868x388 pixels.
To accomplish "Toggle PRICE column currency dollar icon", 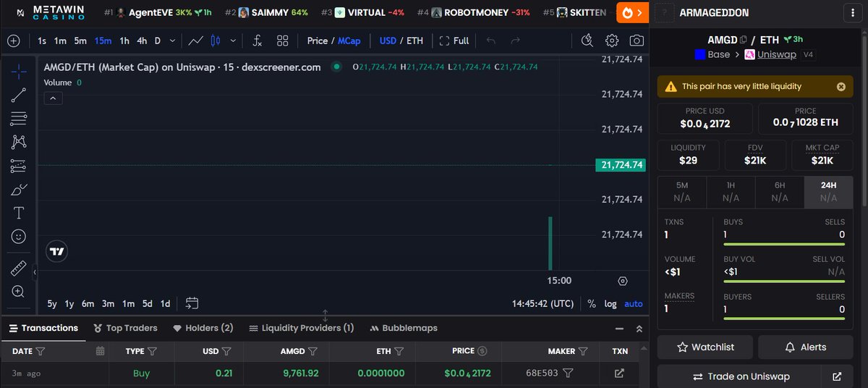I will pos(482,351).
